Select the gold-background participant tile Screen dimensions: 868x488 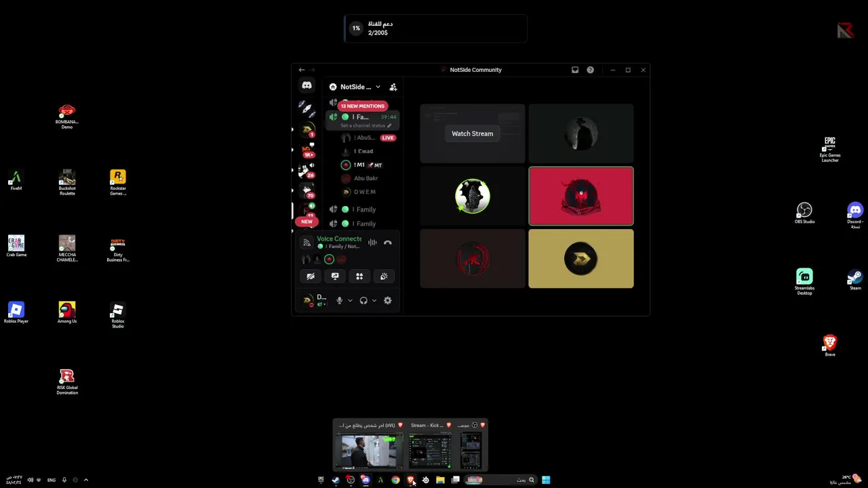[x=581, y=258]
